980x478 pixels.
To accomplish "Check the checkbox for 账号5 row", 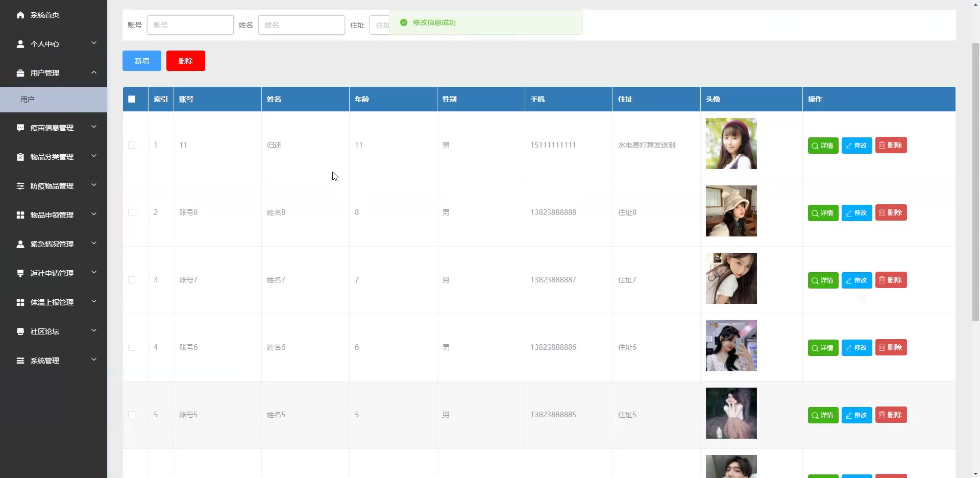I will 132,415.
